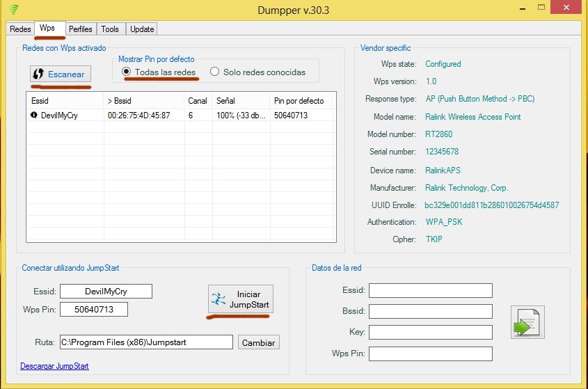Click the Cambiar button

click(x=258, y=342)
